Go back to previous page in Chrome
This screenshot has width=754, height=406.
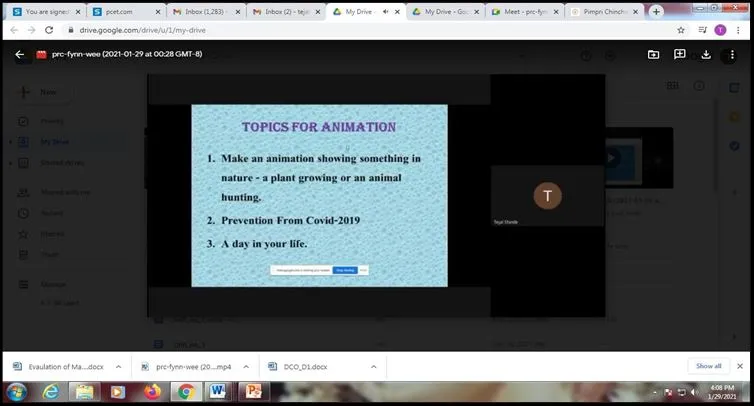click(14, 30)
